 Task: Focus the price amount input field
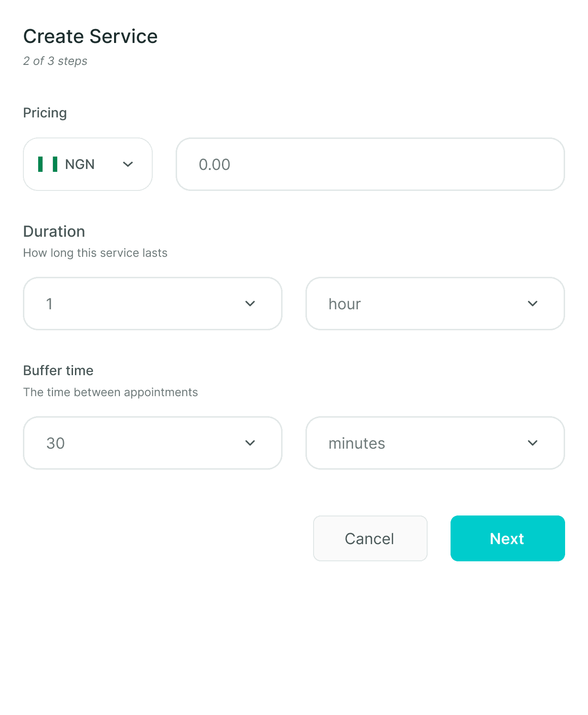pos(370,164)
